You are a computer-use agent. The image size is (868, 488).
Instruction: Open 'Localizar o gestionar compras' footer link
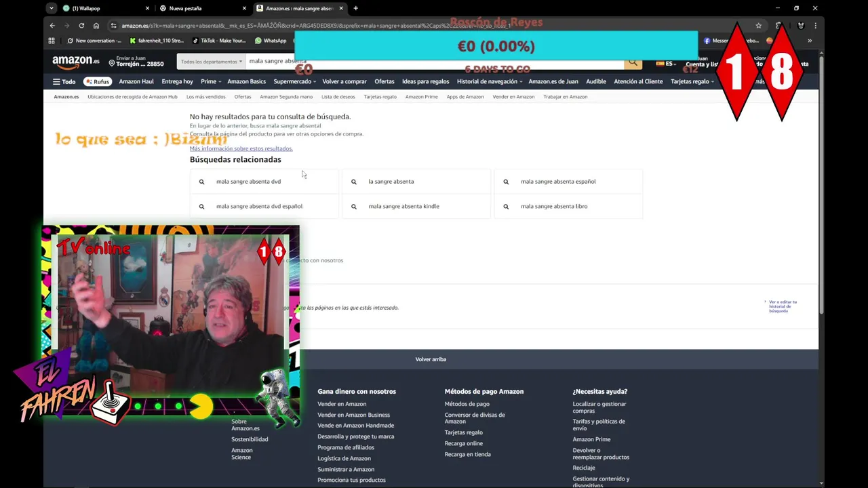[x=599, y=407]
